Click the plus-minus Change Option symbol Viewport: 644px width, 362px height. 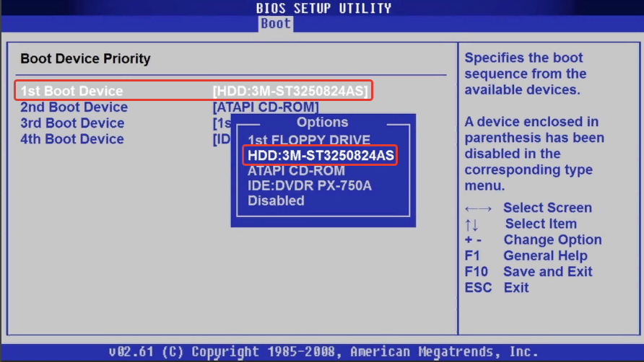tap(474, 240)
